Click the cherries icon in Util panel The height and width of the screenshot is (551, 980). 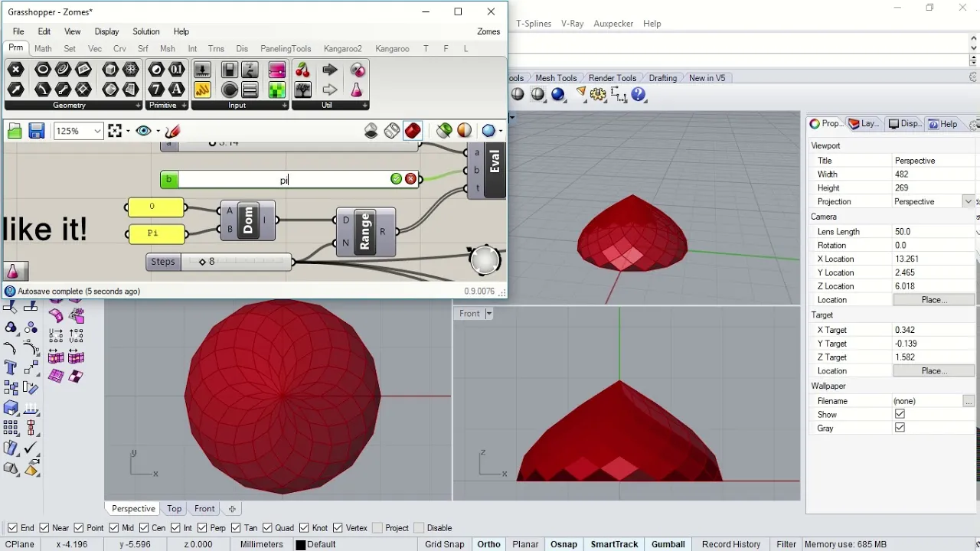(x=303, y=70)
